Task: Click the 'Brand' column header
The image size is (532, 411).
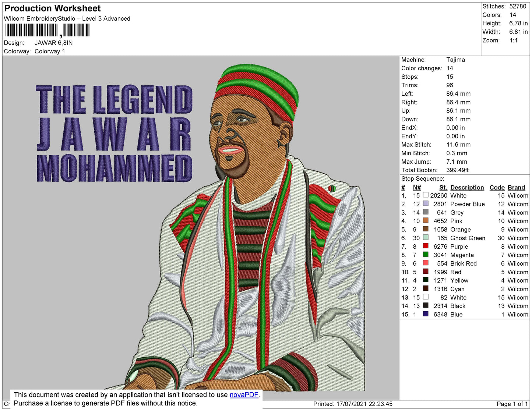Action: point(516,187)
